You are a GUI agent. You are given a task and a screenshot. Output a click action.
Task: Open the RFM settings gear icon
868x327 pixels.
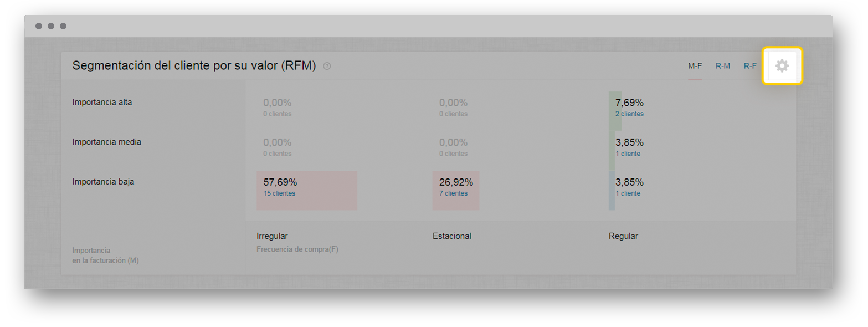(782, 66)
